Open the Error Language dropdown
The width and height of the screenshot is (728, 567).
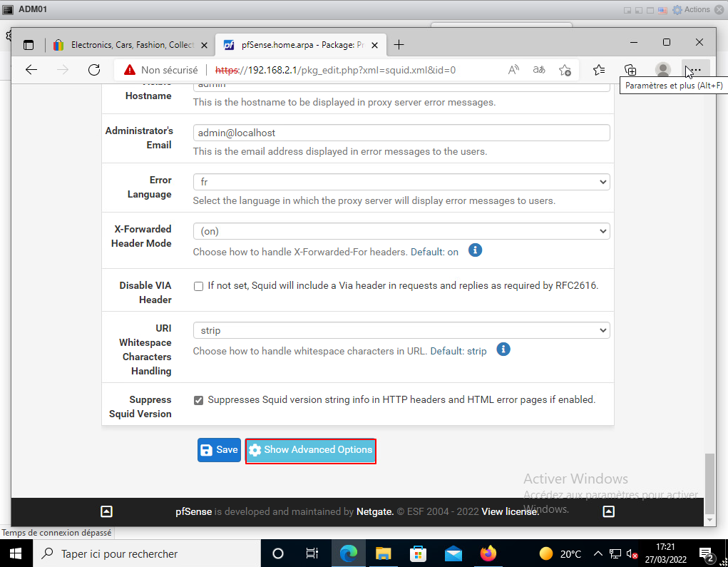point(401,182)
